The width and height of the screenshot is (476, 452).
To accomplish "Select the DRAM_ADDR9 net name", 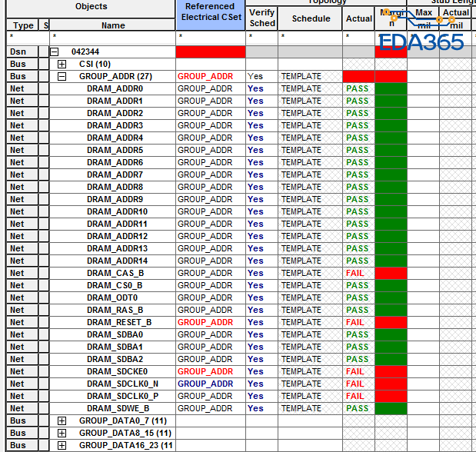I will coord(115,199).
